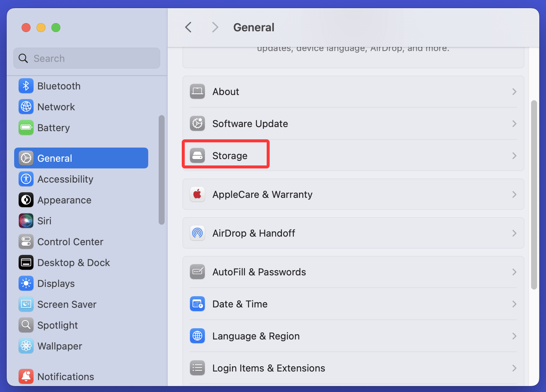Select Accessibility in the sidebar
Image resolution: width=546 pixels, height=392 pixels.
(x=65, y=179)
